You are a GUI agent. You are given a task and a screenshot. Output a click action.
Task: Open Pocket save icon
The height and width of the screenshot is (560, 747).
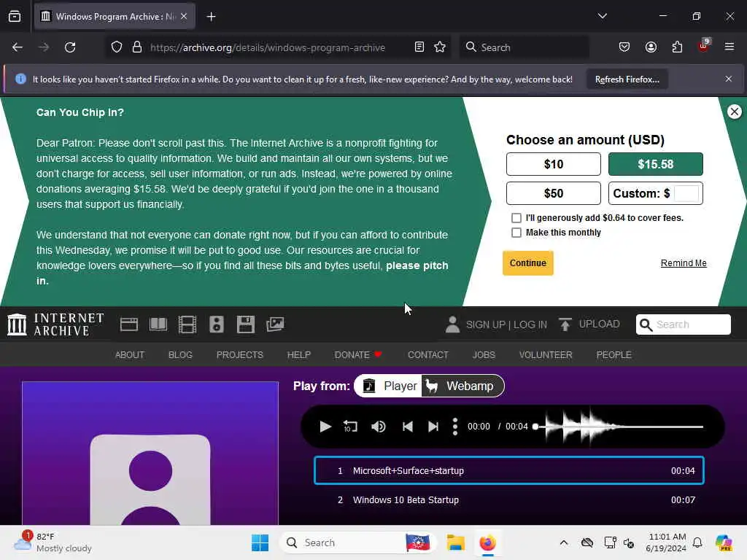pyautogui.click(x=624, y=47)
